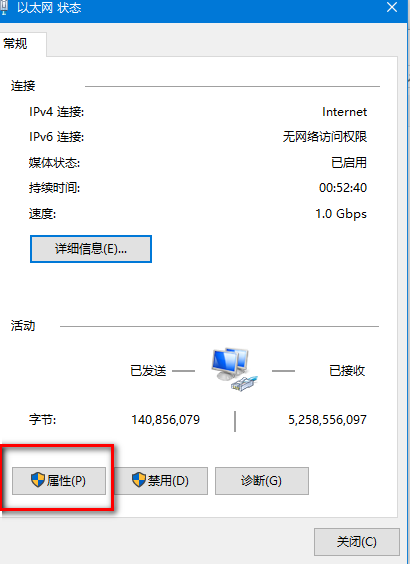
Task: Click the shield icon on 属性 button
Action: (x=38, y=480)
